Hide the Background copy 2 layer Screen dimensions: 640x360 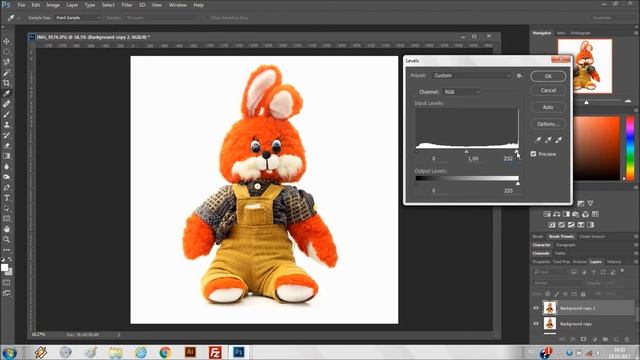tap(536, 308)
